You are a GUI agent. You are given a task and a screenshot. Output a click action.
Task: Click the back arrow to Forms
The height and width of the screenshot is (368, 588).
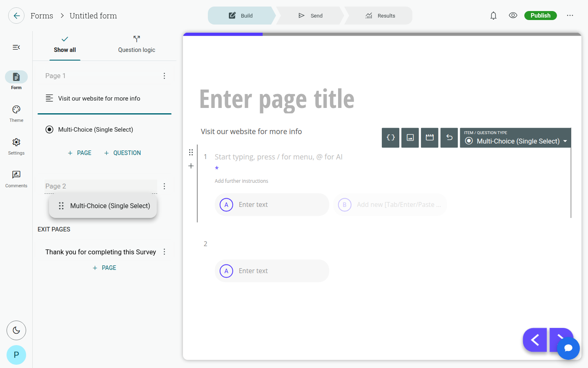[16, 16]
